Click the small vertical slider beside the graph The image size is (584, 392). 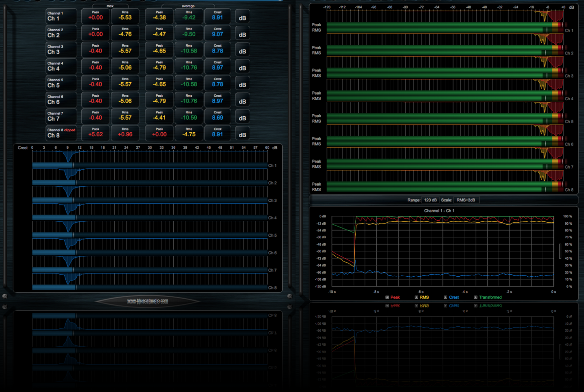(560, 251)
